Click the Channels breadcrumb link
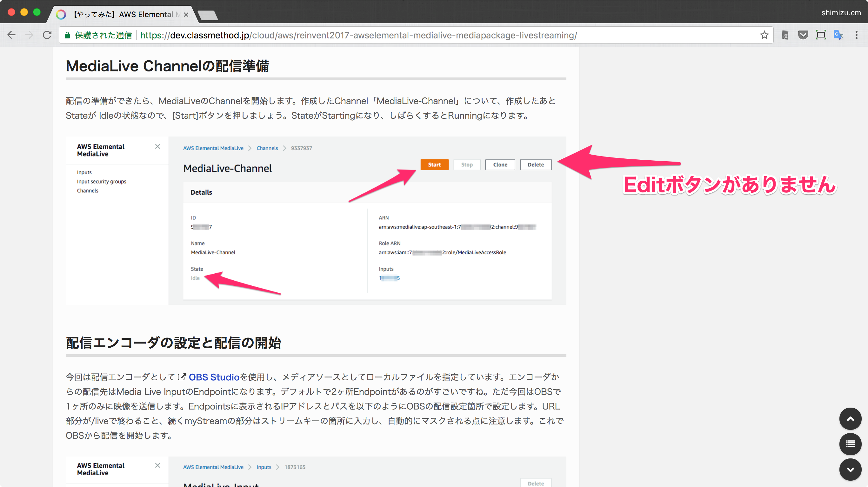Screen dimensions: 868x487 [x=267, y=148]
